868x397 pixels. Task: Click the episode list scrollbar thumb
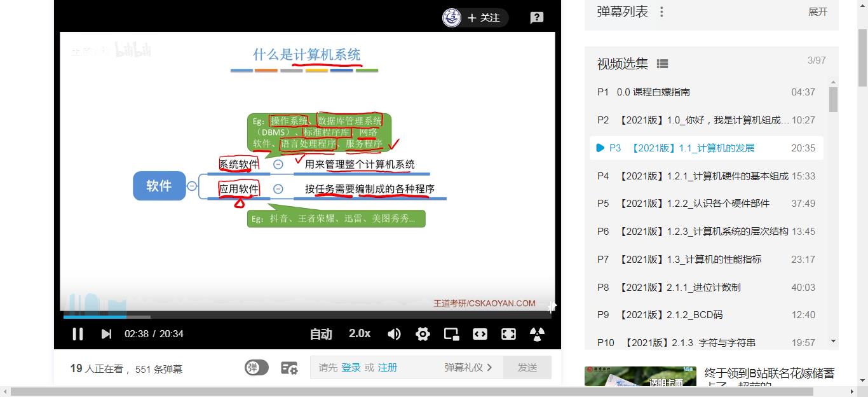click(834, 100)
